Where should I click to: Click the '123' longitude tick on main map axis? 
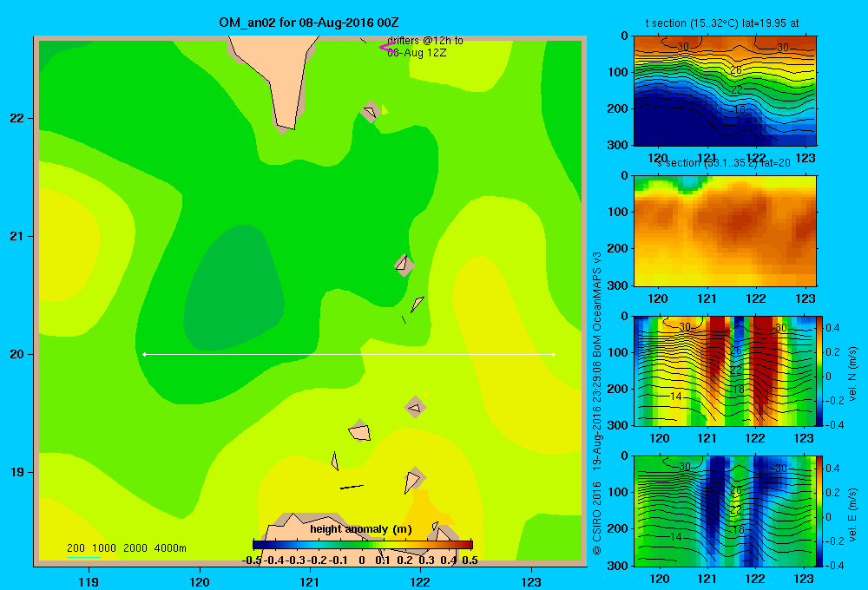(x=531, y=581)
